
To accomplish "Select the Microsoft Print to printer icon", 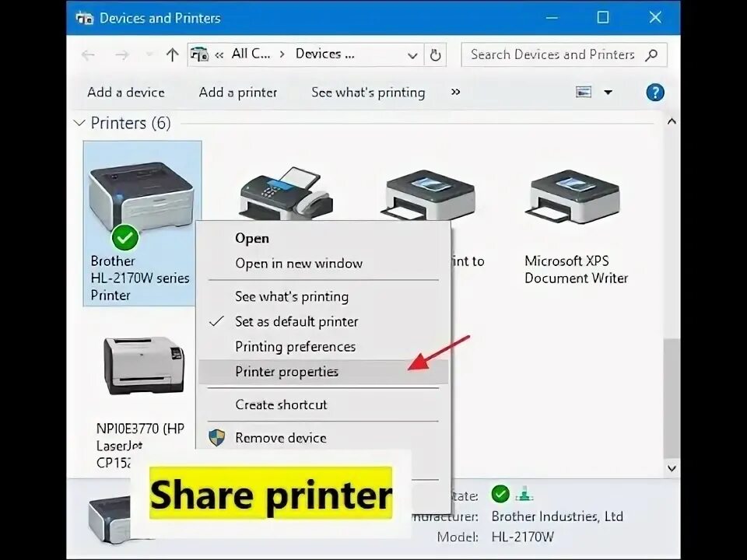I will coord(430,195).
